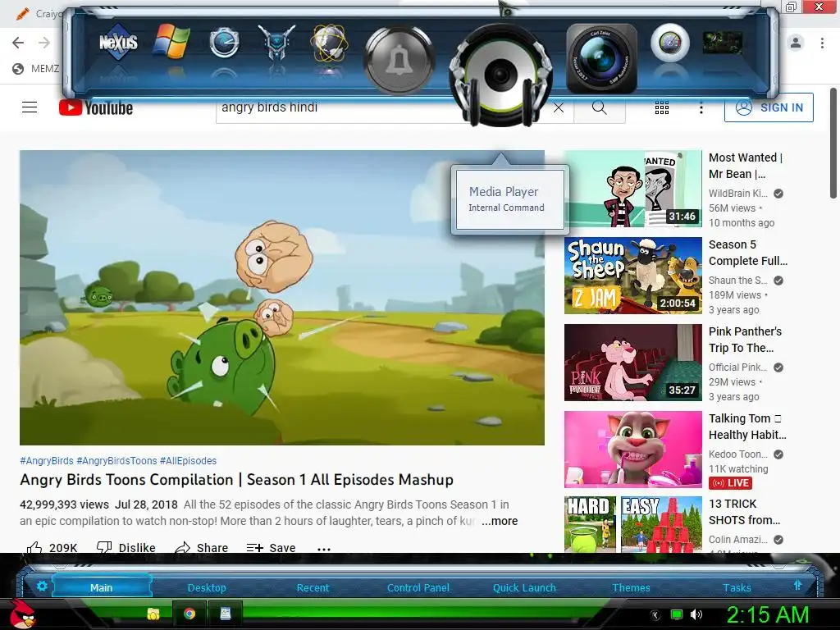This screenshot has height=630, width=840.
Task: Click the shelf up arrow at right
Action: coord(797,585)
